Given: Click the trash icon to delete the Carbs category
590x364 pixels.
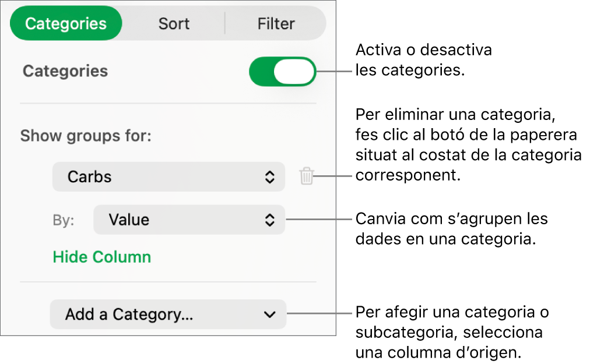Looking at the screenshot, I should click(306, 176).
